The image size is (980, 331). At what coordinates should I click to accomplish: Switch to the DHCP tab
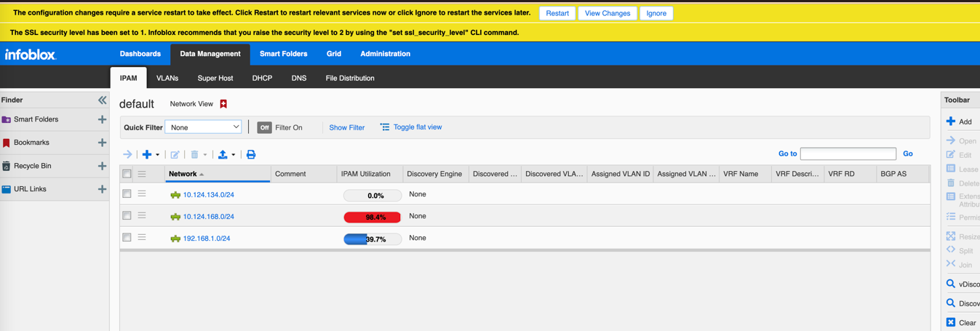(x=262, y=78)
